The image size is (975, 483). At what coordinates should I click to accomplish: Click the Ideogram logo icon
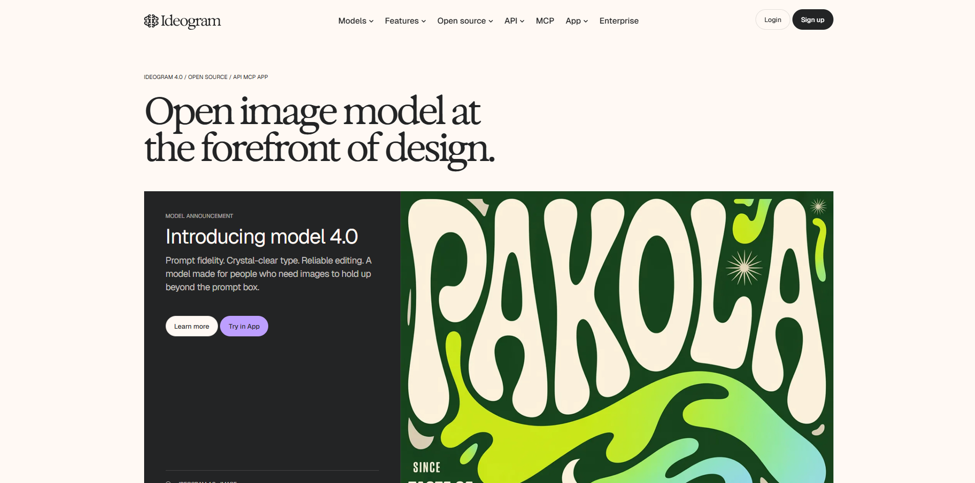tap(151, 21)
